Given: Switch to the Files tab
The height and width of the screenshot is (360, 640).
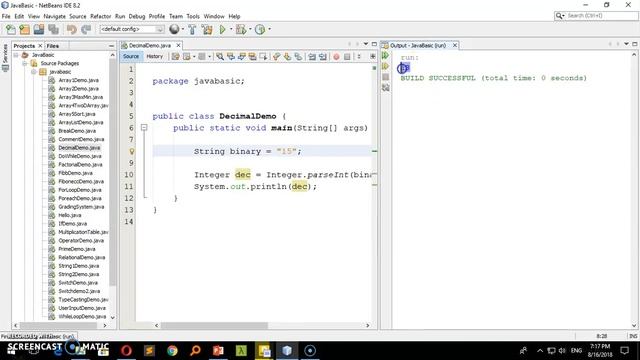Looking at the screenshot, I should pyautogui.click(x=53, y=46).
